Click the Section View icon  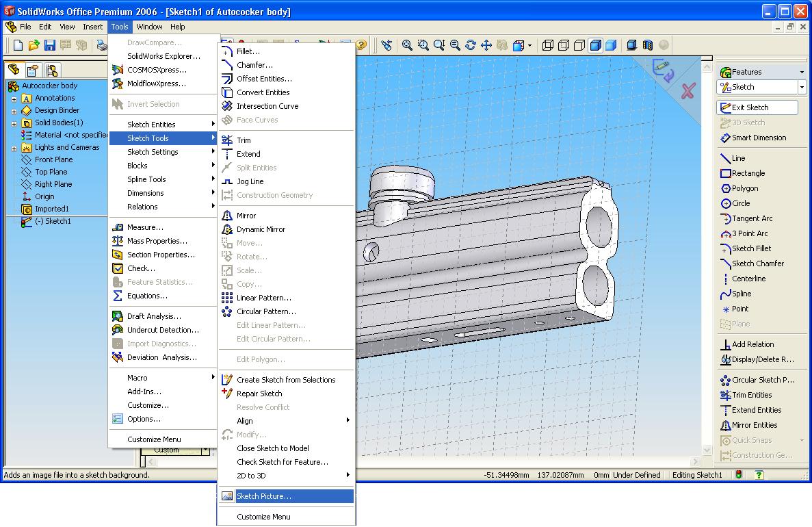647,46
